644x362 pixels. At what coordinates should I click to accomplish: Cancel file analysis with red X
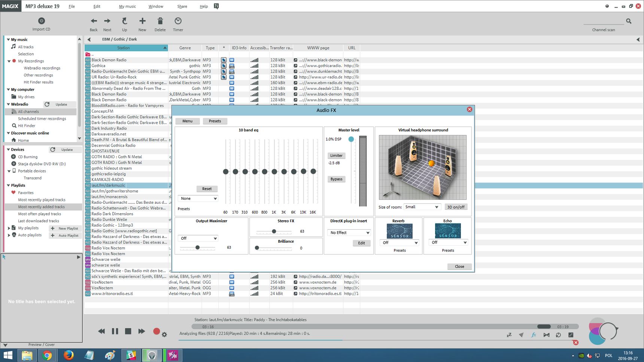coord(576,343)
